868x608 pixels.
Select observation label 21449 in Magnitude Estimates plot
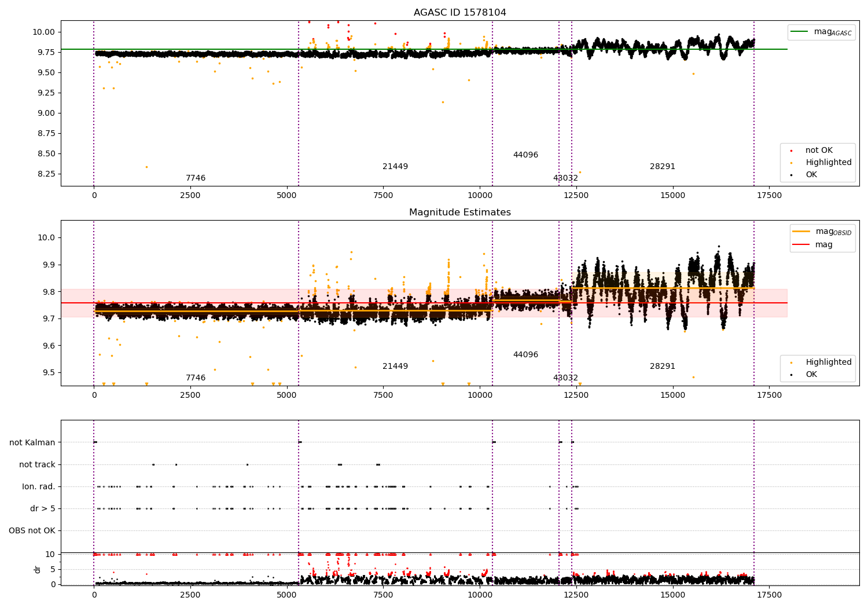[395, 367]
